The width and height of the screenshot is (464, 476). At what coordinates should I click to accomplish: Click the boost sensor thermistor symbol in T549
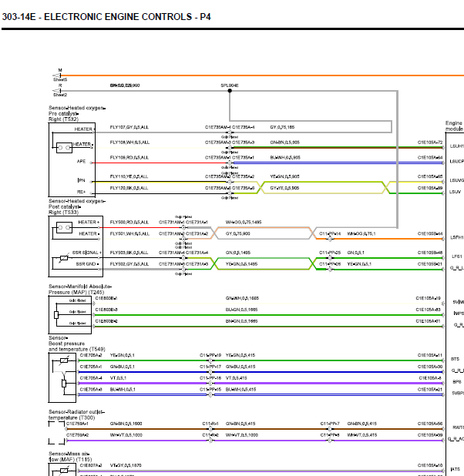click(64, 360)
